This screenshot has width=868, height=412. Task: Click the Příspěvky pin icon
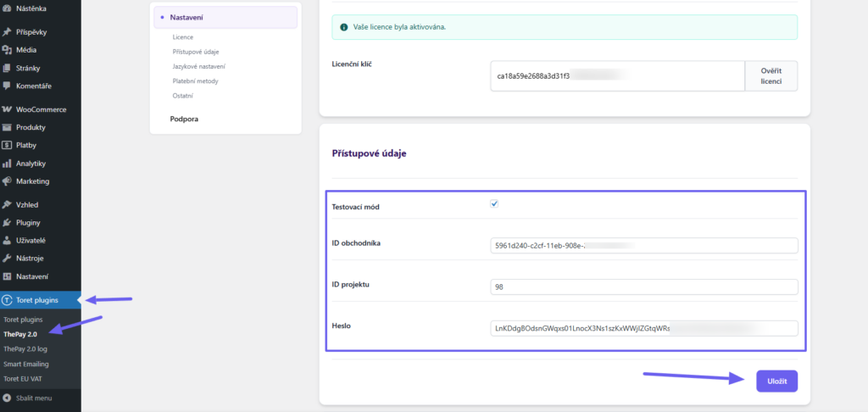(x=7, y=32)
